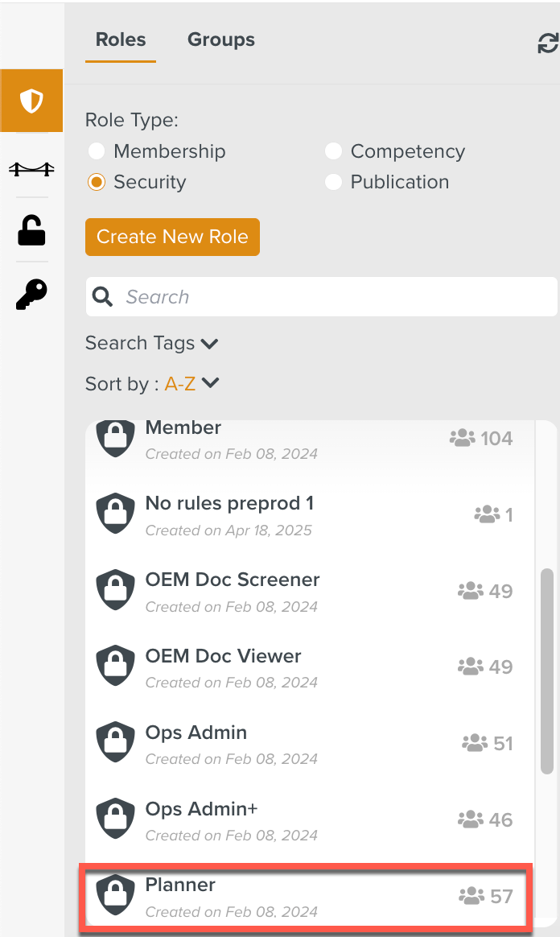
Task: Click the roles list scrollbar
Action: [547, 671]
